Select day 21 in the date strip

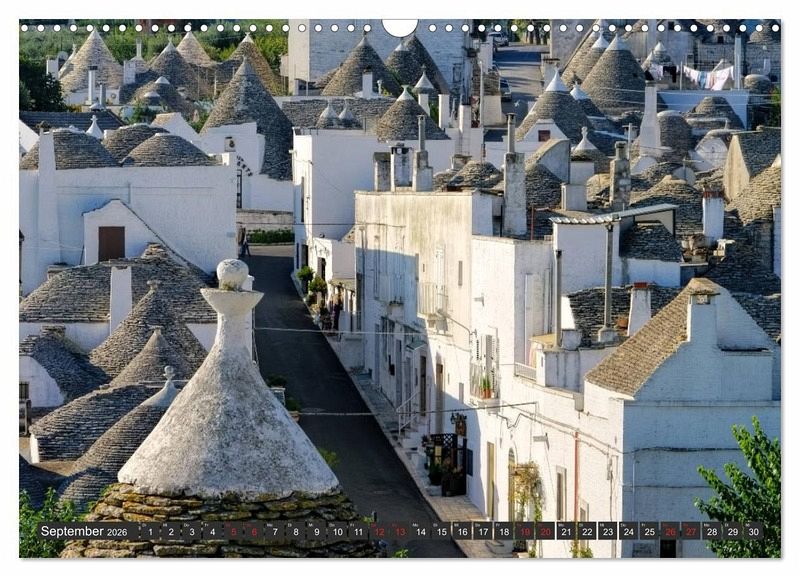point(566,532)
